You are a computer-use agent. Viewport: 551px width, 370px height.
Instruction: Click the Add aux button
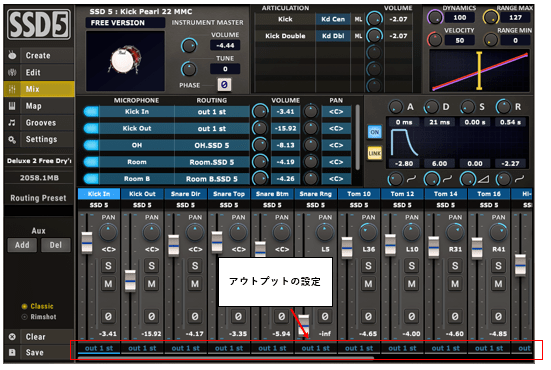click(x=22, y=245)
